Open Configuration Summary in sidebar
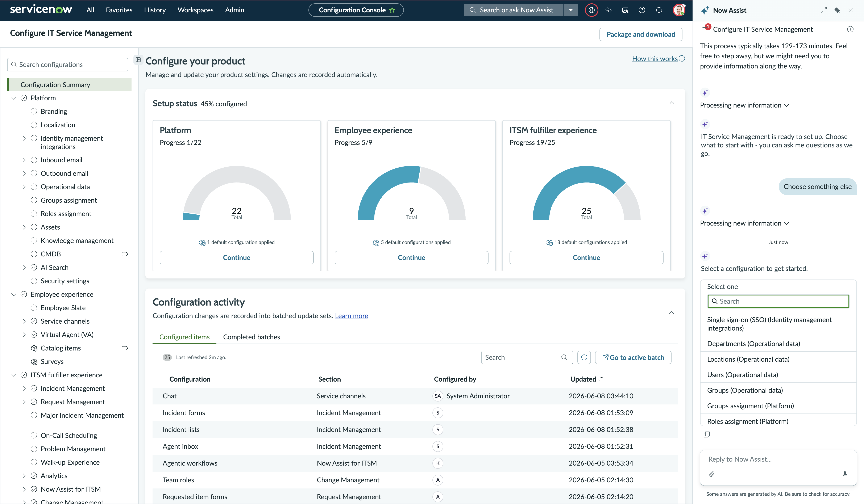 click(x=69, y=85)
